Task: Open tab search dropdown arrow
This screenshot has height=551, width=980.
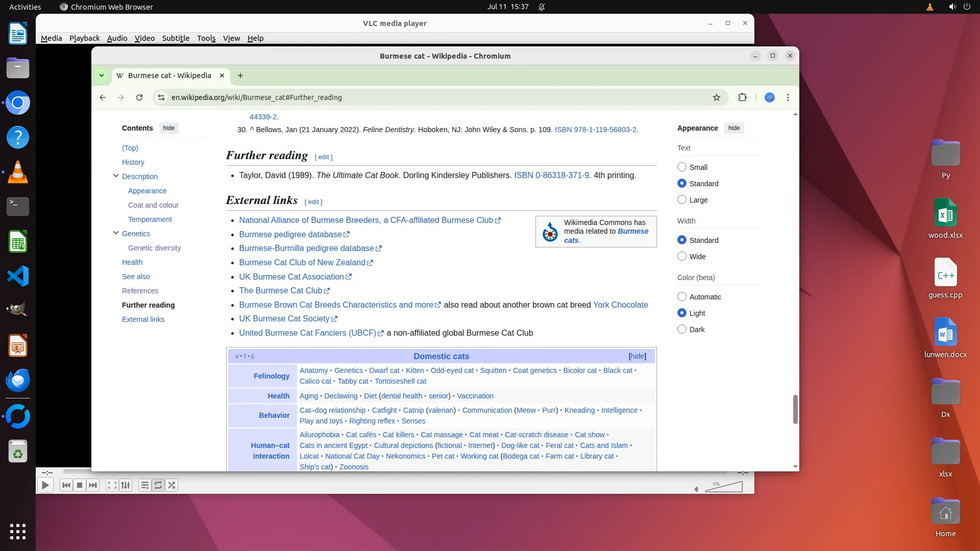Action: point(102,76)
